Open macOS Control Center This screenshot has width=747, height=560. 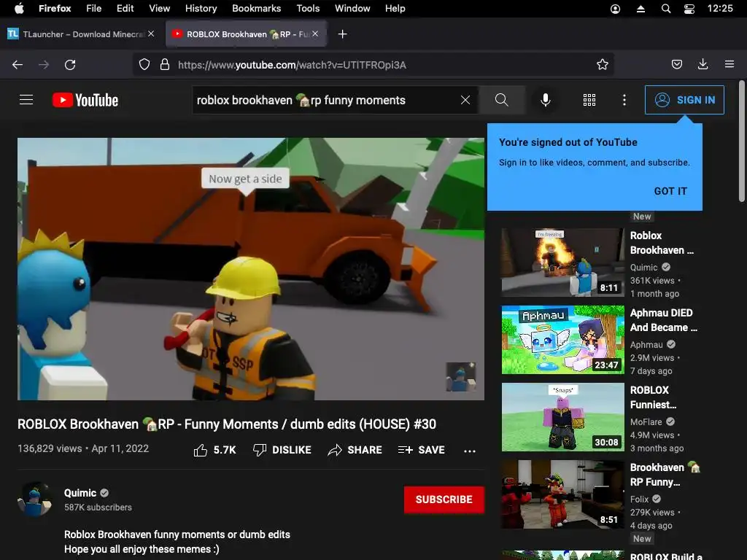click(689, 9)
